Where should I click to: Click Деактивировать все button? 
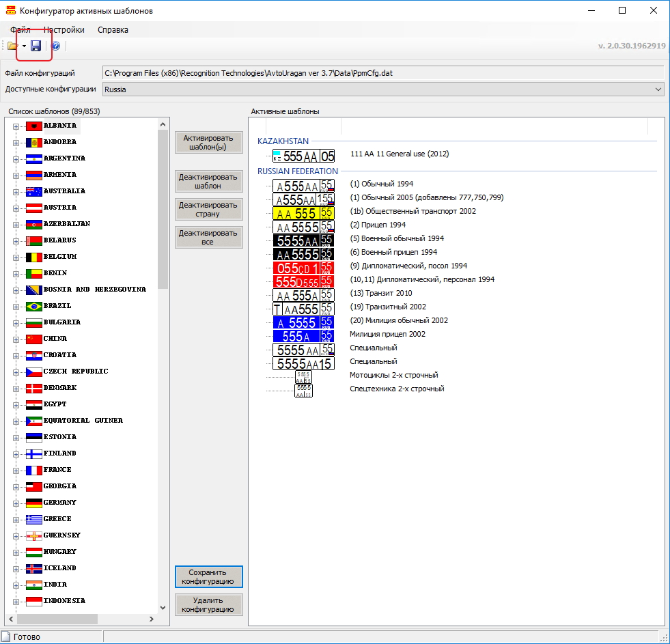[209, 237]
